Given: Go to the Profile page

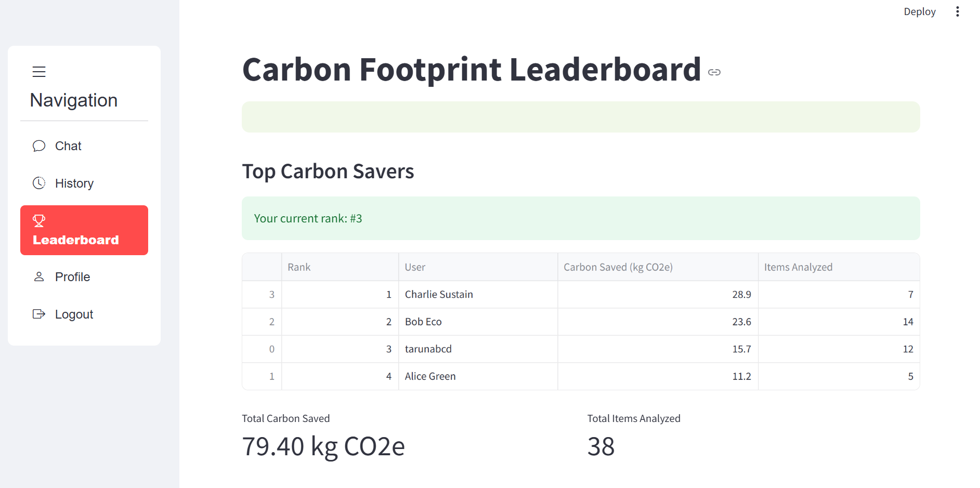Looking at the screenshot, I should tap(84, 277).
